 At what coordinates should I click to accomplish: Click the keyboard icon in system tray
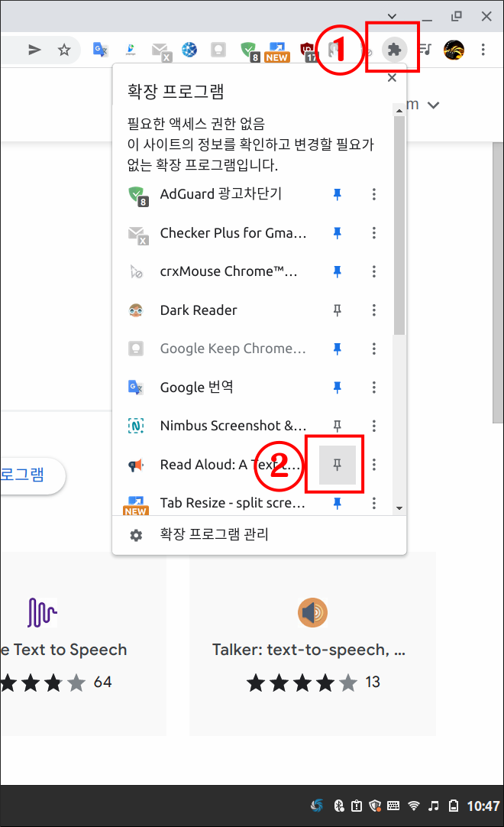click(x=393, y=806)
